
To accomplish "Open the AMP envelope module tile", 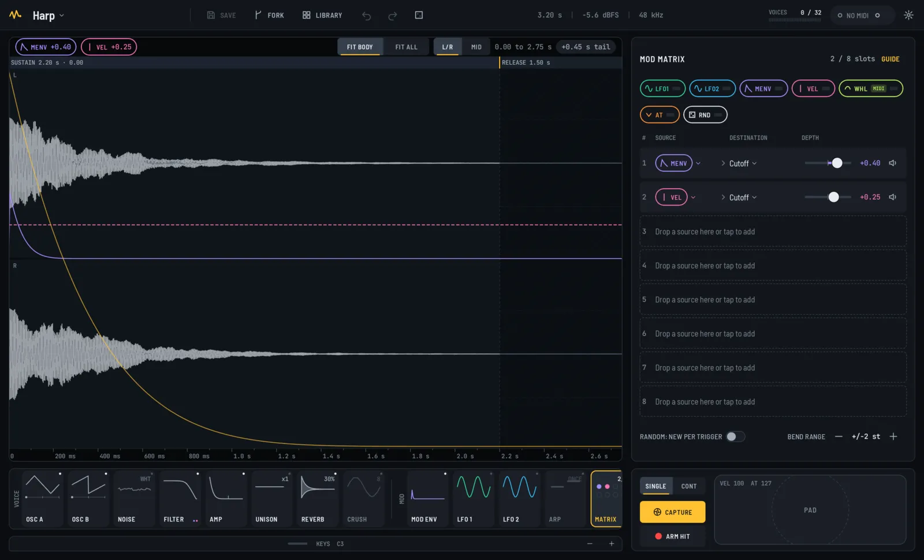I will coord(226,499).
